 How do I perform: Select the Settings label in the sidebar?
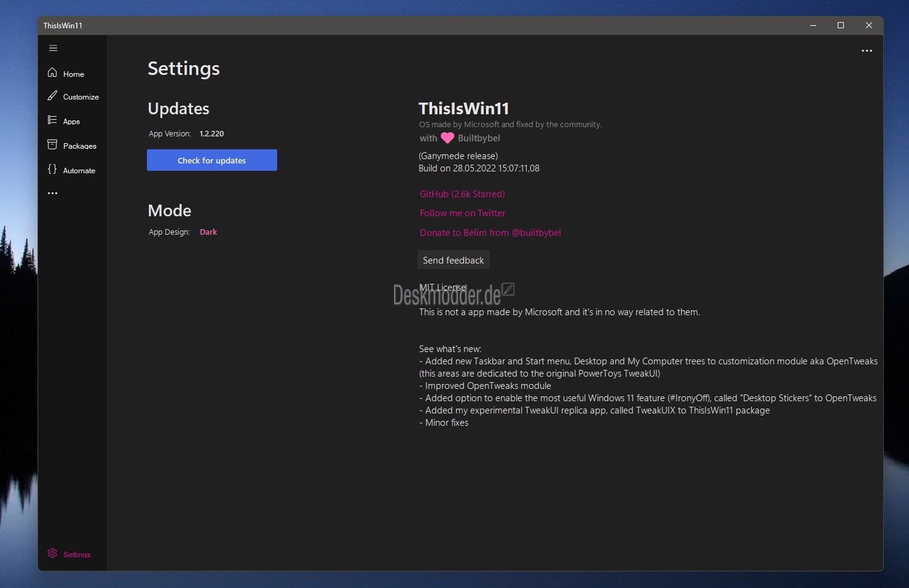(x=77, y=555)
